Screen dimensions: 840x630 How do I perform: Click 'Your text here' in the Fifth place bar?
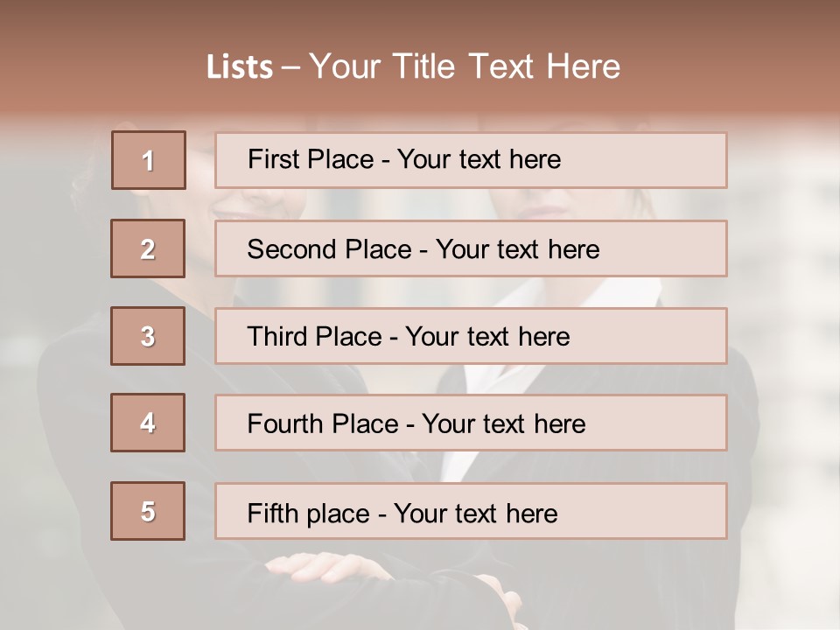pos(476,513)
